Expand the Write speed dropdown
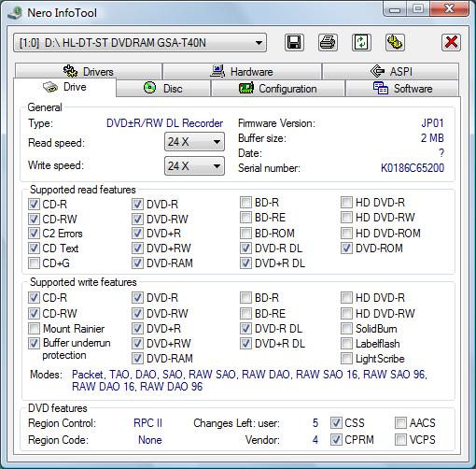 point(194,166)
